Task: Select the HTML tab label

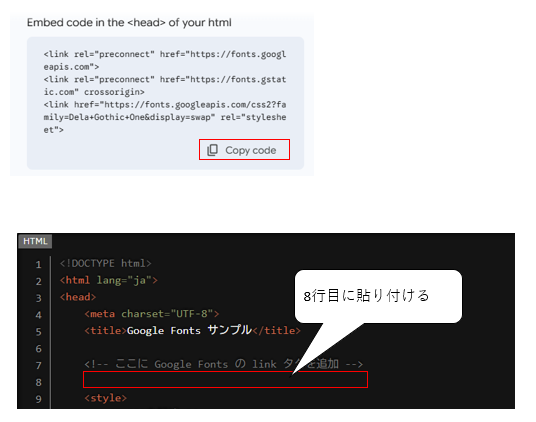Action: tap(35, 241)
